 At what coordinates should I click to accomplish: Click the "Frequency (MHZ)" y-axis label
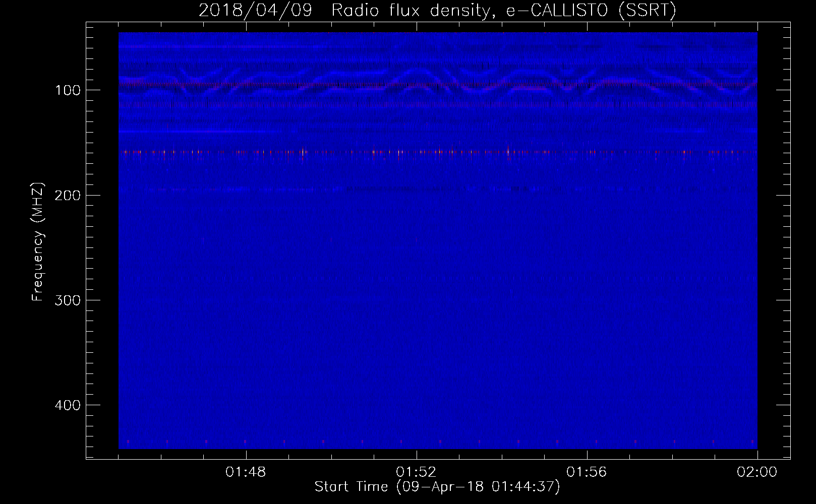pyautogui.click(x=38, y=242)
